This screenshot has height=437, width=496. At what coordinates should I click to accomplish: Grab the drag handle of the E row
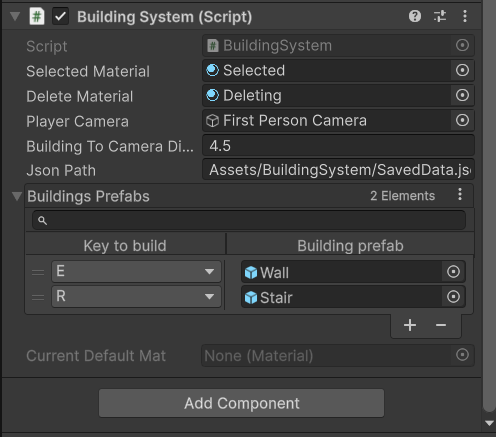tap(38, 272)
